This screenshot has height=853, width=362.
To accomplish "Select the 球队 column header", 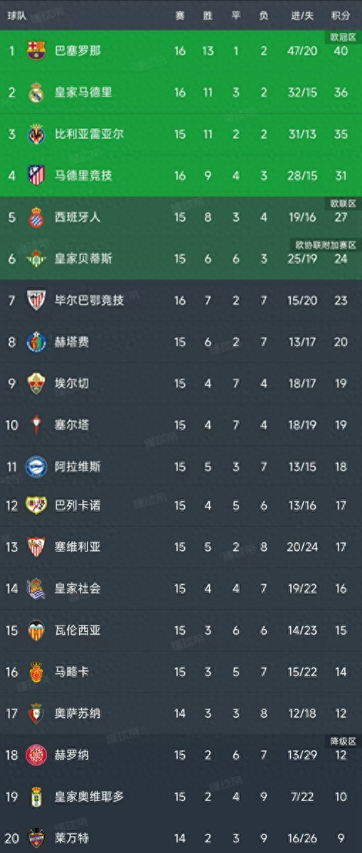I will 15,16.
